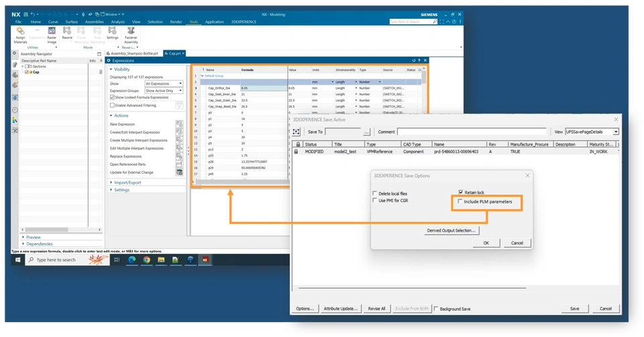The height and width of the screenshot is (337, 644).
Task: Click Revise All button
Action: tap(376, 309)
